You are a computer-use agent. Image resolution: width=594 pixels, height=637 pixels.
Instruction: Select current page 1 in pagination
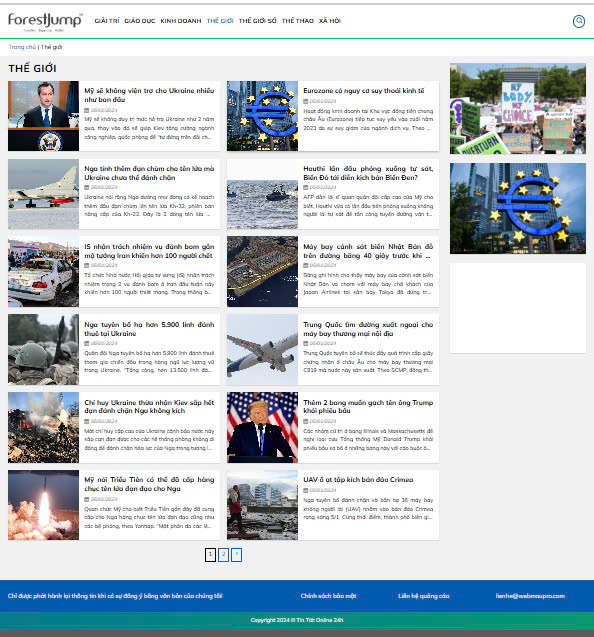(210, 555)
